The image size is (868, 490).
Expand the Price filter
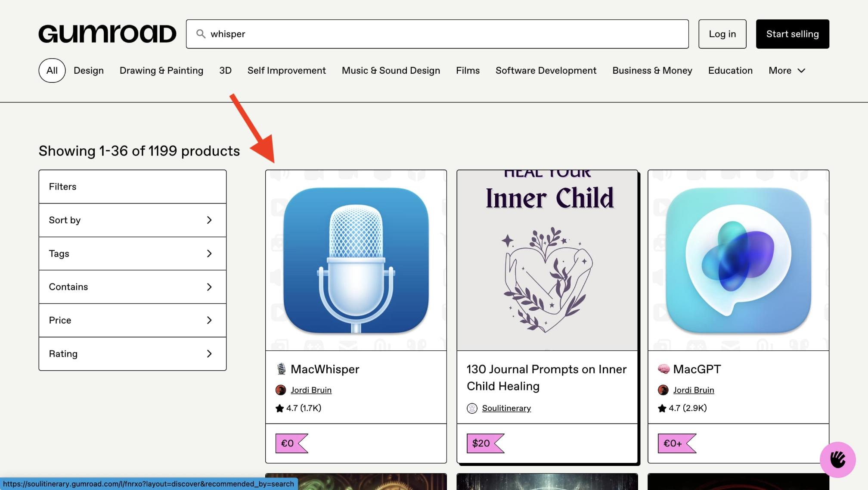tap(133, 320)
